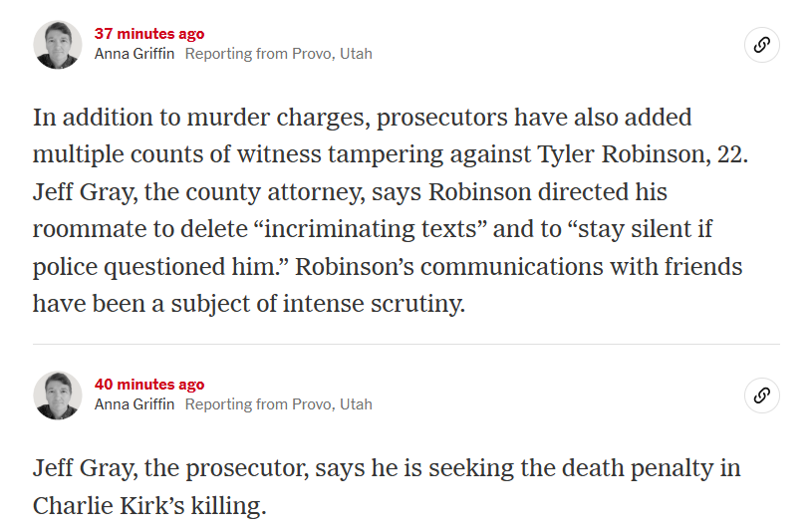Screen dimensions: 812x530
Task: Click the name "Tyler Robinson, 22"
Action: point(641,154)
